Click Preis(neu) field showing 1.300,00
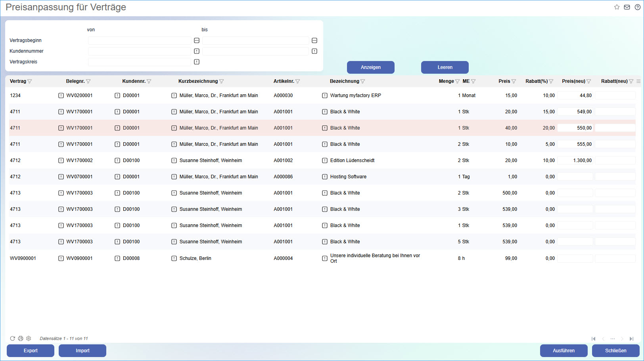 (x=575, y=160)
